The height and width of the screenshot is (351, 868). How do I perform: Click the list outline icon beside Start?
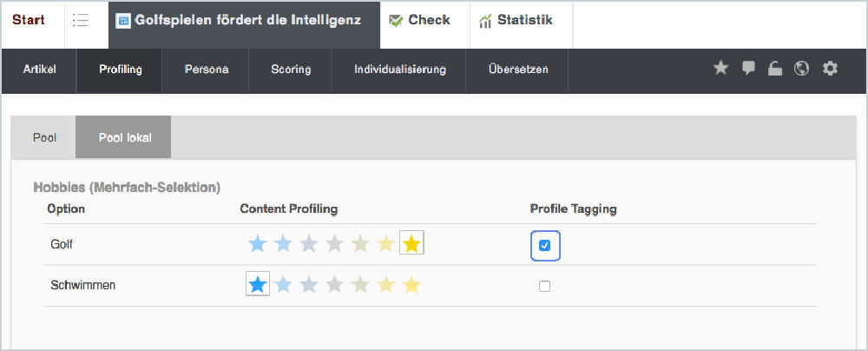81,21
